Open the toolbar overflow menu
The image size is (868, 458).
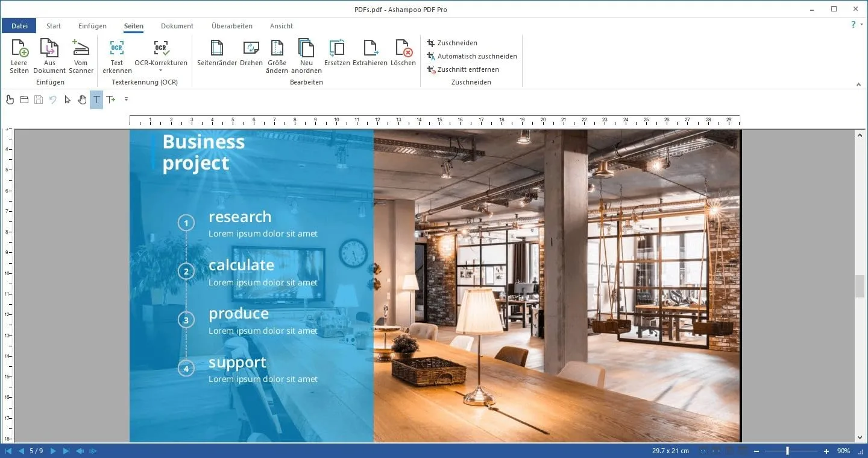(126, 100)
